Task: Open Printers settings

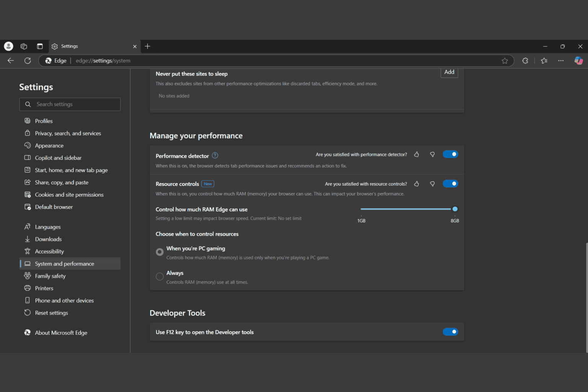Action: tap(70, 288)
